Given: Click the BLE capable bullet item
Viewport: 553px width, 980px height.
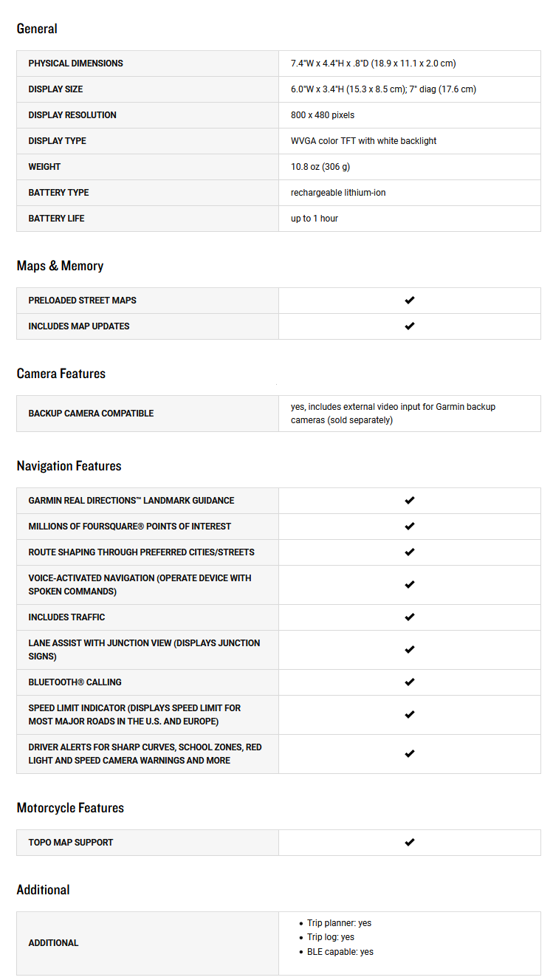Looking at the screenshot, I should coord(340,952).
